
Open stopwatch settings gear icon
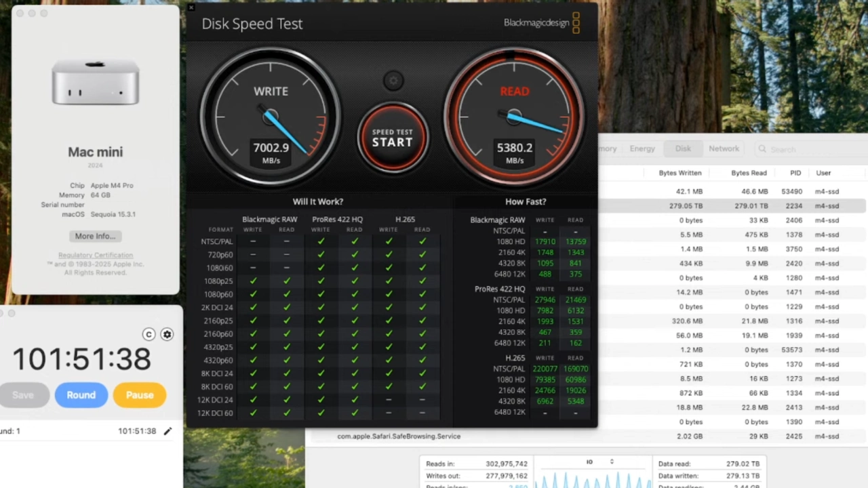[167, 334]
